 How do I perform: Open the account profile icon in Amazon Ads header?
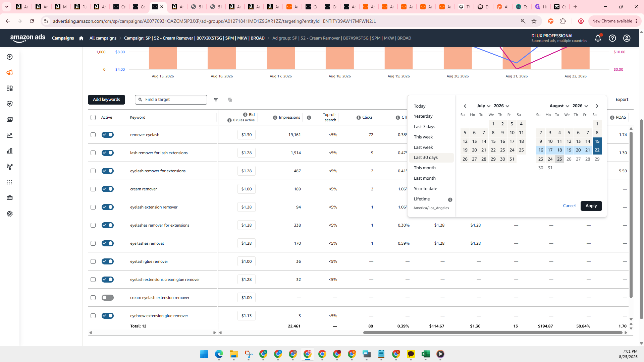tap(627, 38)
